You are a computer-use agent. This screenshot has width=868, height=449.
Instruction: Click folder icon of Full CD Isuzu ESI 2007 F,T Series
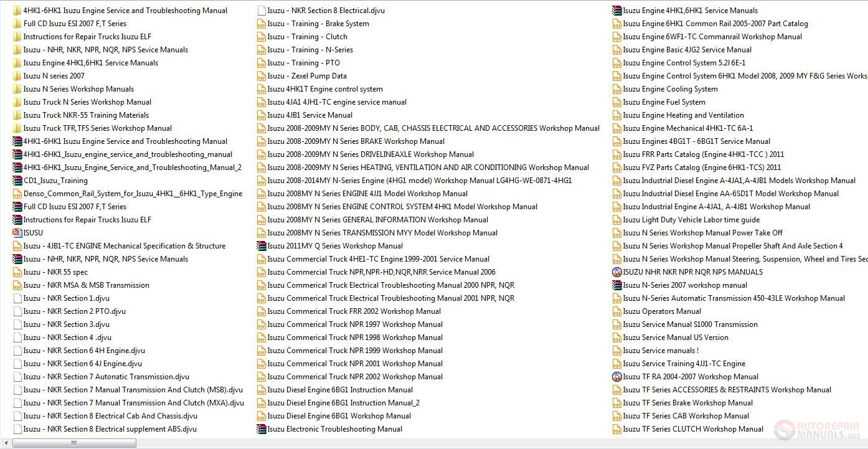[17, 24]
